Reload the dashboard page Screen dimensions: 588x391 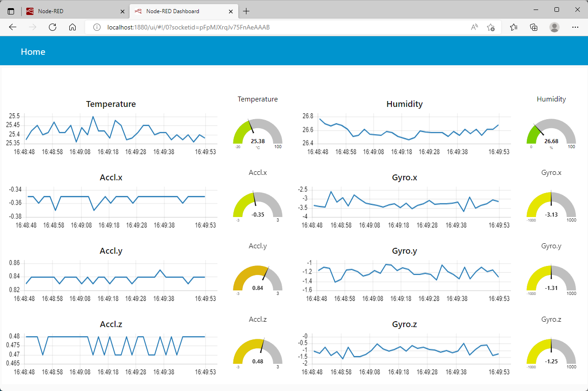click(x=52, y=27)
